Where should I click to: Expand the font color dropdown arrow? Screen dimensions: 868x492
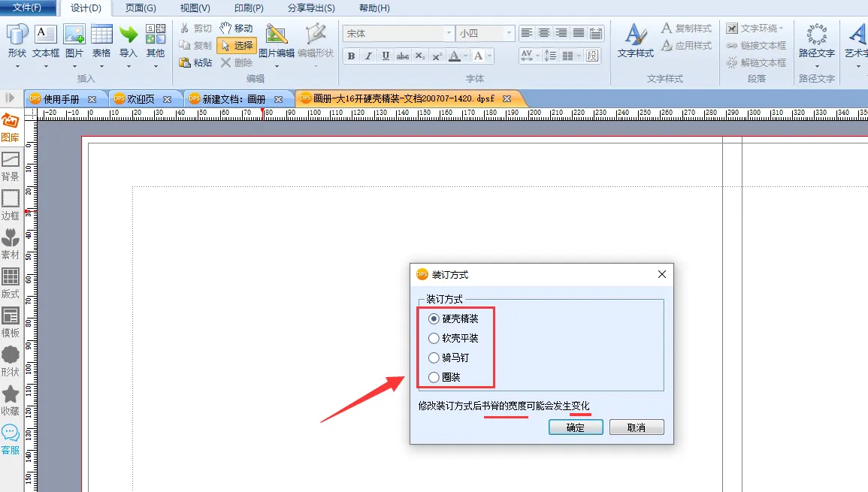point(465,56)
